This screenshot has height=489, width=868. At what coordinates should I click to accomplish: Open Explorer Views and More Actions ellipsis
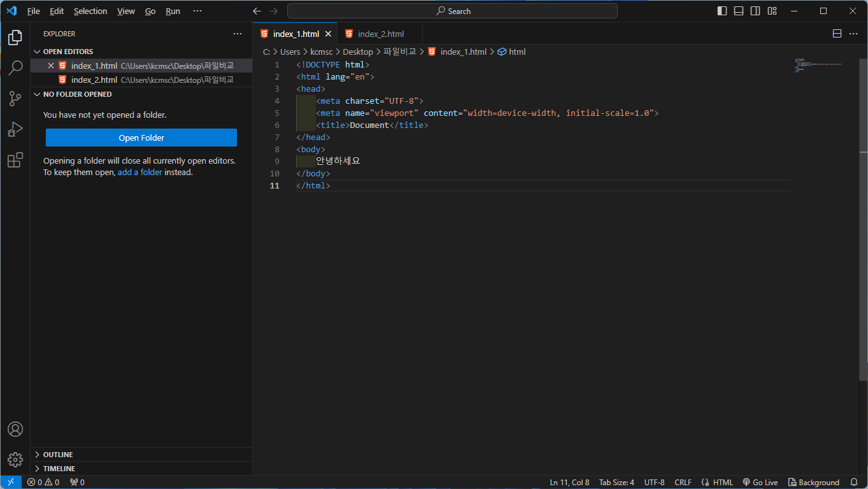pos(238,34)
